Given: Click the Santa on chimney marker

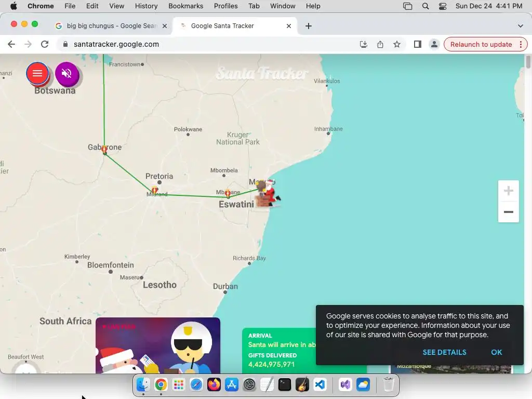Looking at the screenshot, I should point(268,193).
